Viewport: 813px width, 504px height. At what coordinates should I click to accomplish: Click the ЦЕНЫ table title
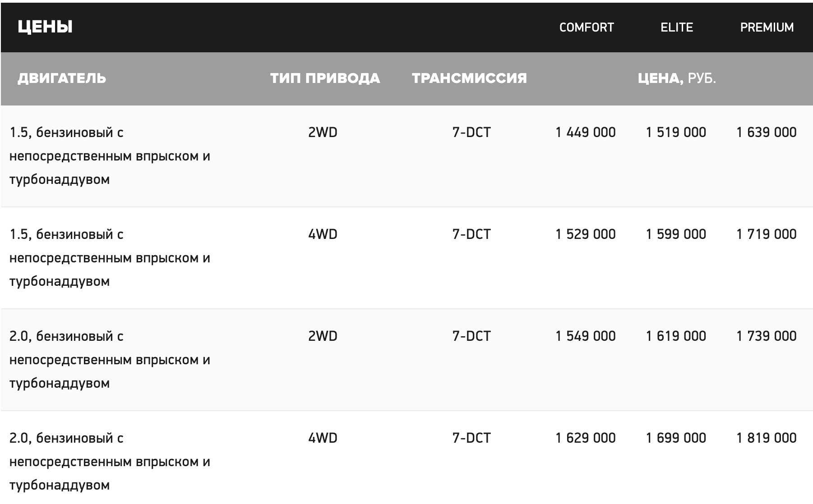[x=45, y=27]
